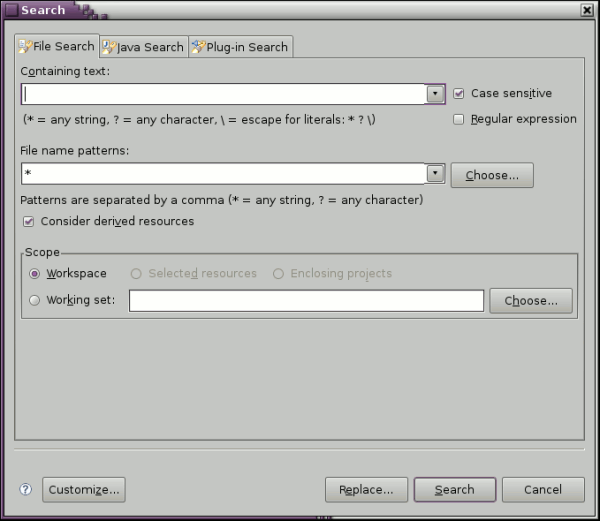Screen dimensions: 600x521
Task: Click Choose next to File name patterns
Action: coord(492,175)
